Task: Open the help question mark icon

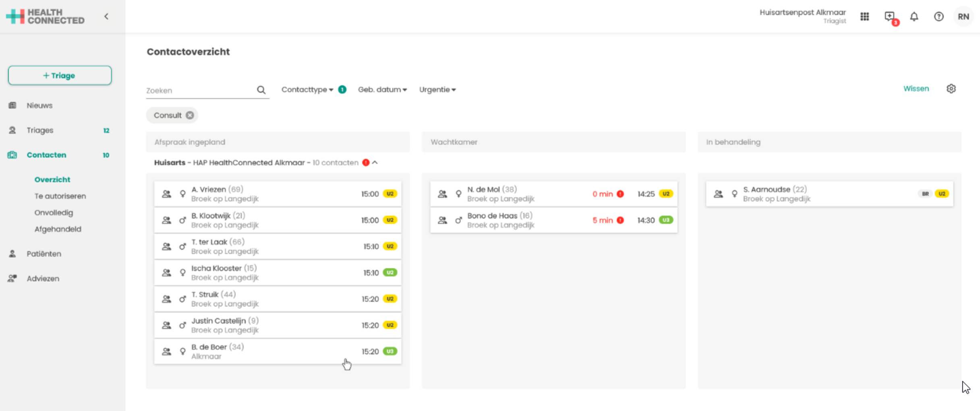Action: (x=939, y=17)
